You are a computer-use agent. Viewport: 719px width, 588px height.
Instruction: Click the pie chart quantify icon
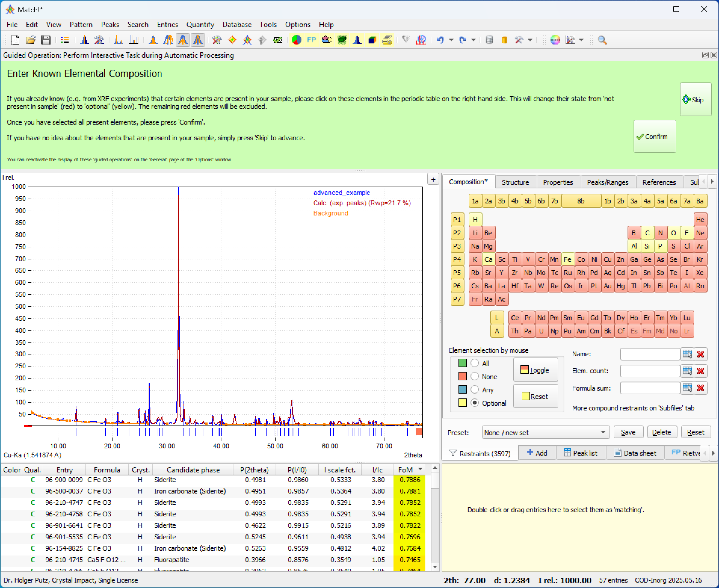(296, 40)
